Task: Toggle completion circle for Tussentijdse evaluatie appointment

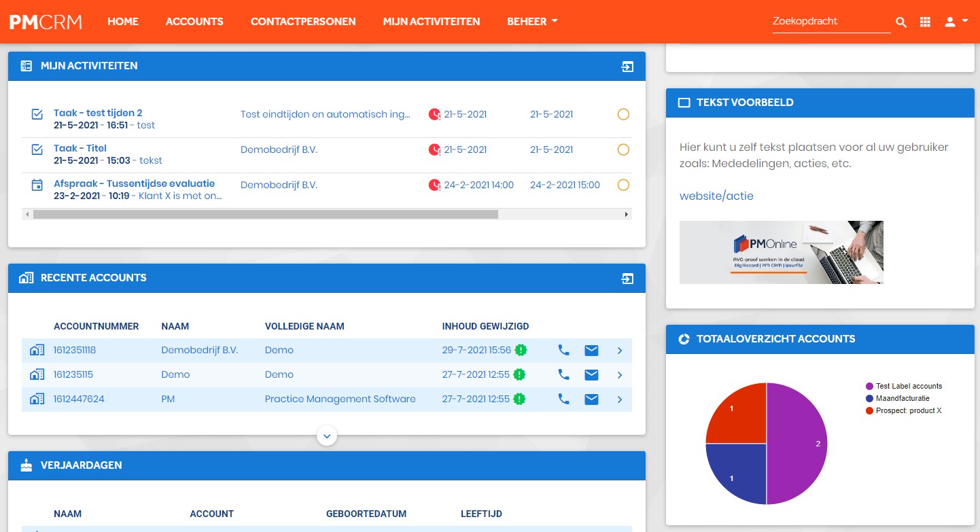Action: point(623,185)
